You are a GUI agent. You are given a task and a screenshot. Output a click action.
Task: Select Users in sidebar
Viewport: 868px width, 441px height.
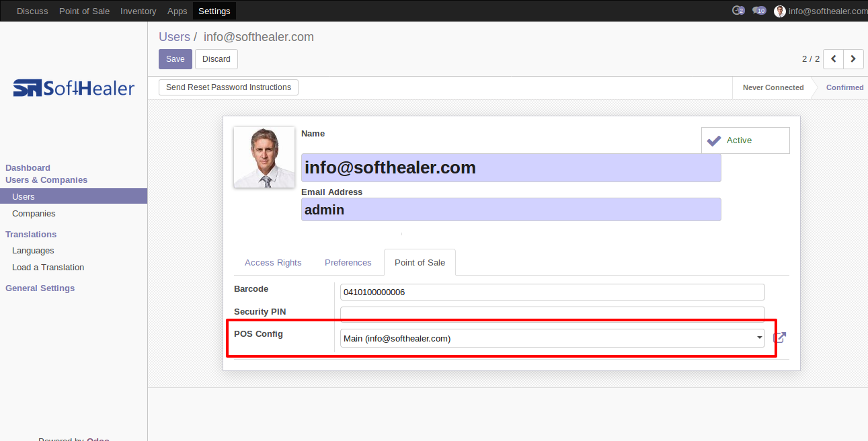(x=73, y=196)
